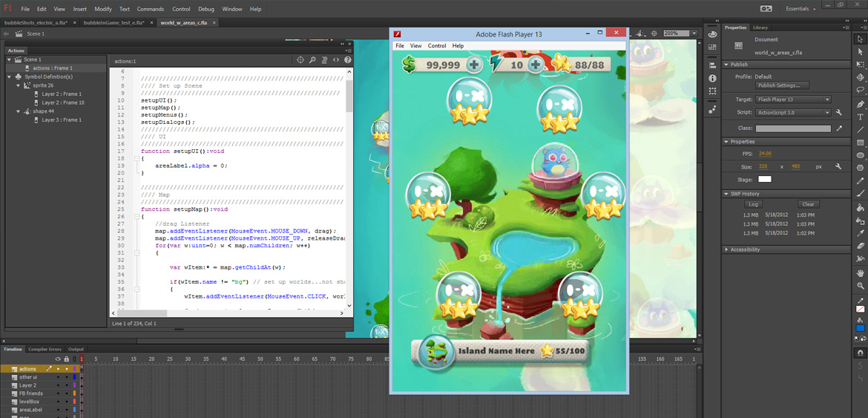Click the Insert Target Path crosshair icon
The image size is (868, 418).
click(x=300, y=60)
